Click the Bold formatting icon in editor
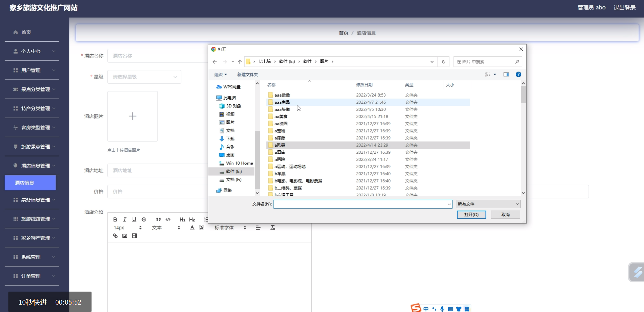Image resolution: width=644 pixels, height=312 pixels. [x=115, y=219]
